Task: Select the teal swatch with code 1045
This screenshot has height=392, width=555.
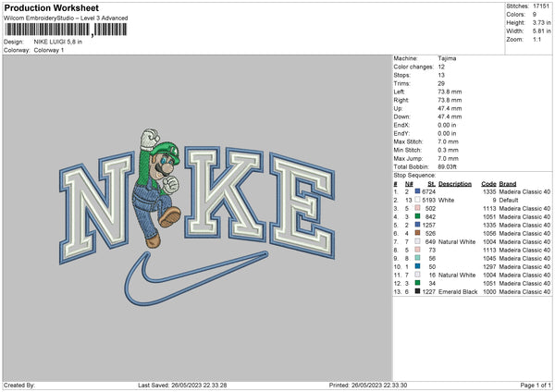Action: point(417,258)
